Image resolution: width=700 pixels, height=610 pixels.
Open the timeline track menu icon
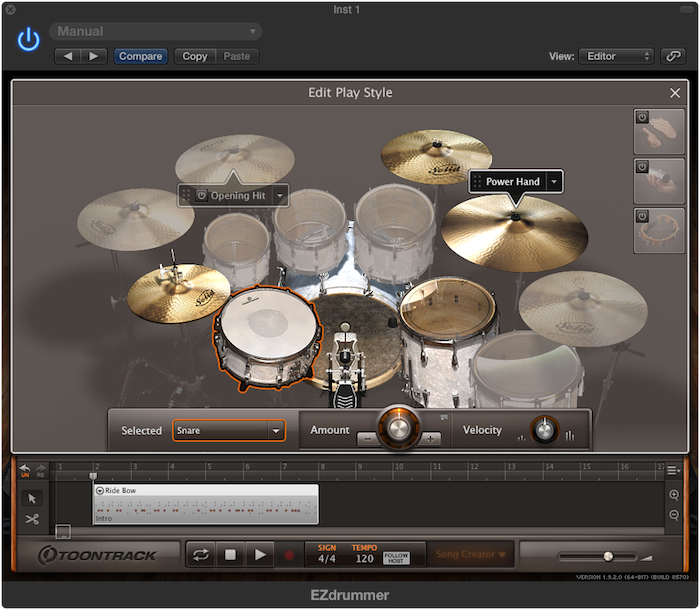pyautogui.click(x=673, y=471)
